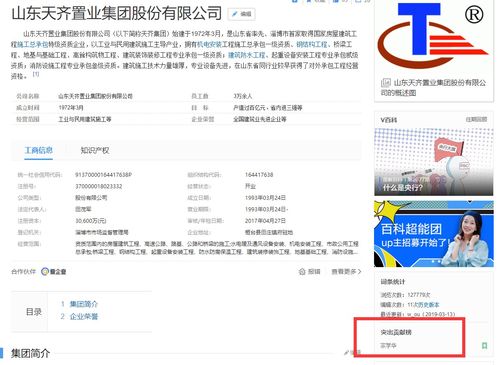Expand 查看更多 business information
Viewport: 499px width, 365px height.
coord(346,272)
